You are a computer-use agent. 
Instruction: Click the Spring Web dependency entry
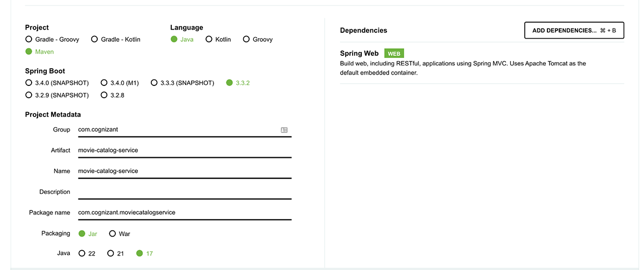(360, 54)
